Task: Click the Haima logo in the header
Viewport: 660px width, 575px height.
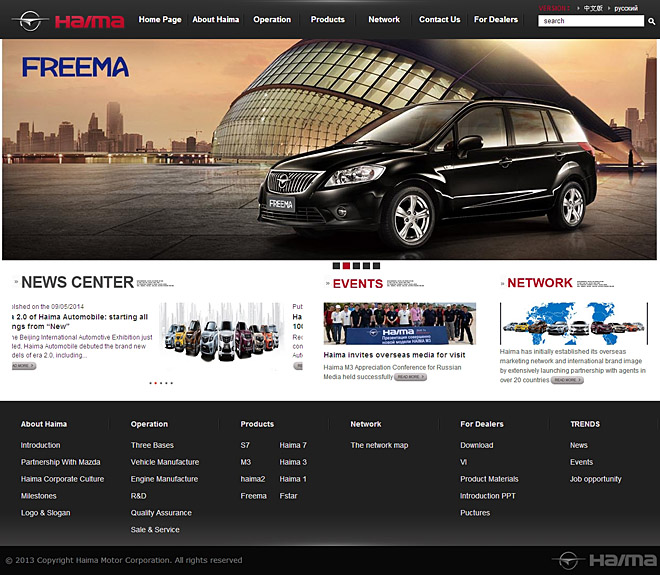Action: pyautogui.click(x=68, y=21)
